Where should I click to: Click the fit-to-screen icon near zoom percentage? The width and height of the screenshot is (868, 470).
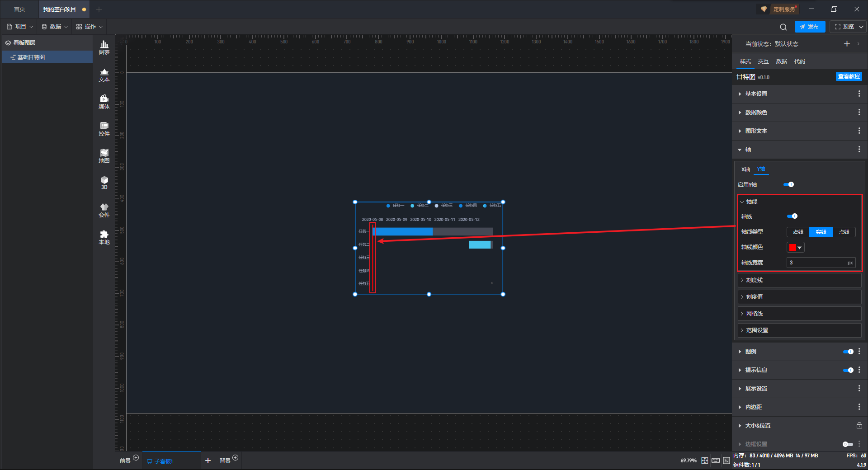704,461
